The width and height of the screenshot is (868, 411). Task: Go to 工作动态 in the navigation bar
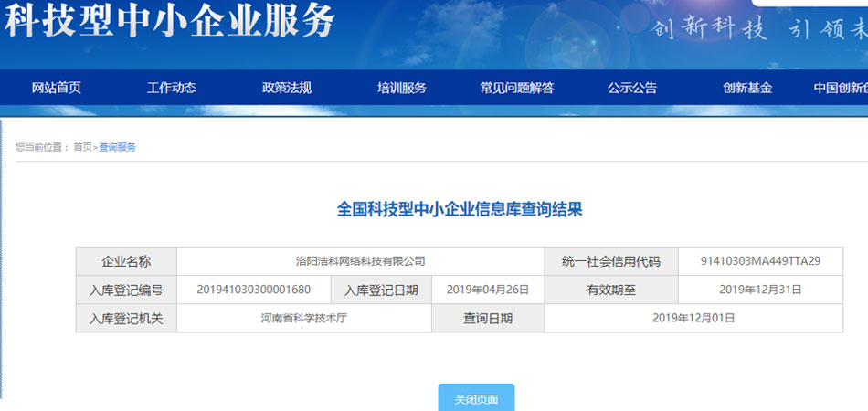pyautogui.click(x=171, y=88)
